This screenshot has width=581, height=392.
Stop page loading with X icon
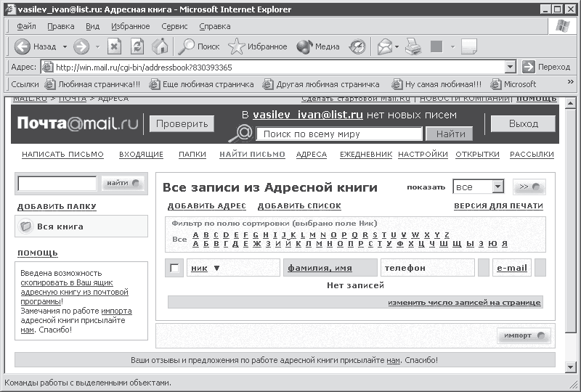tap(114, 46)
